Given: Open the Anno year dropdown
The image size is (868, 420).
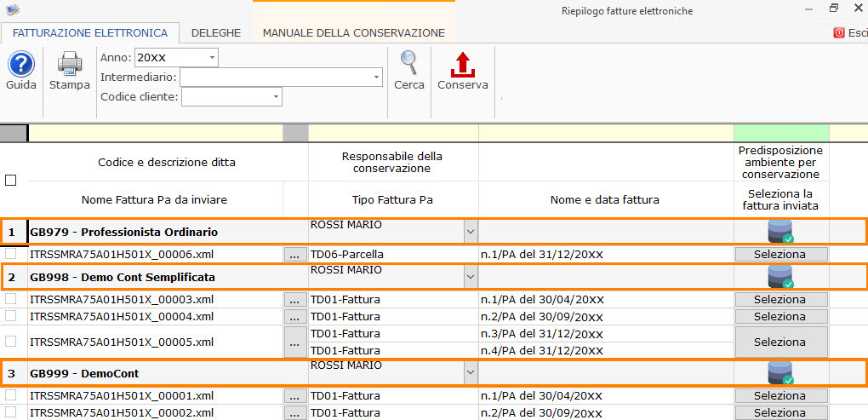Looking at the screenshot, I should point(212,57).
